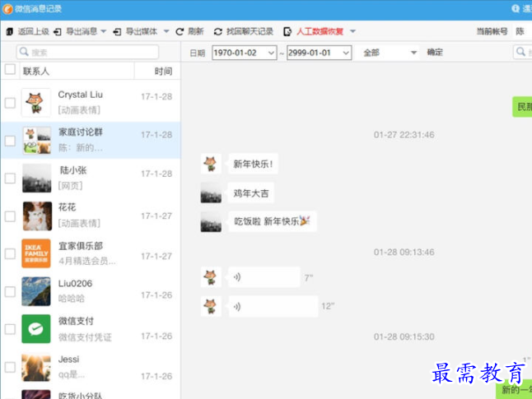The image size is (532, 399).
Task: Select the Liu0206 contact name
Action: coord(75,283)
